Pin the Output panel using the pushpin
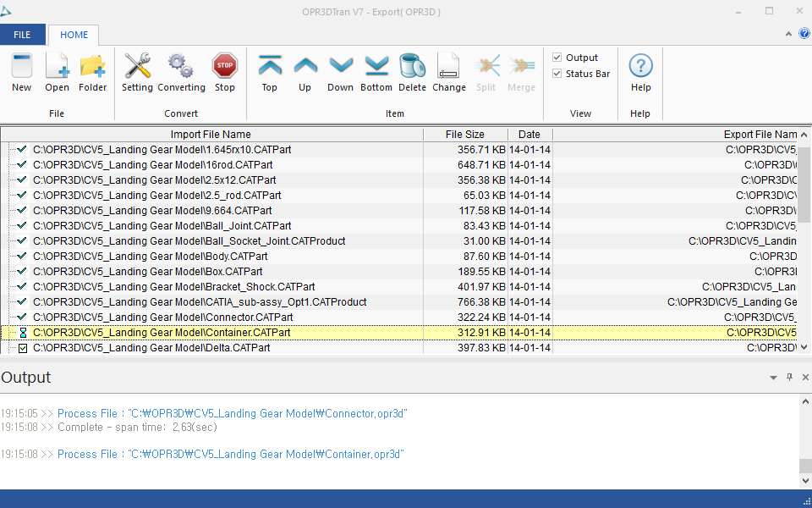Screen dimensions: 812x508 point(790,378)
